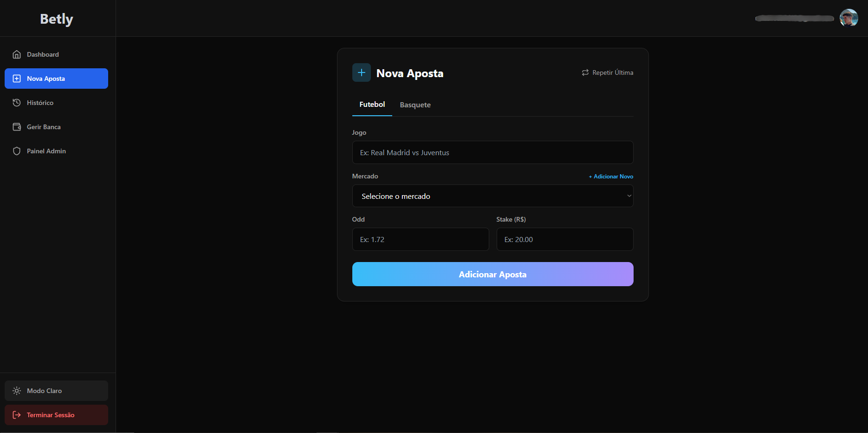Image resolution: width=868 pixels, height=433 pixels.
Task: Click the + Adicionar Novo link
Action: pos(611,177)
